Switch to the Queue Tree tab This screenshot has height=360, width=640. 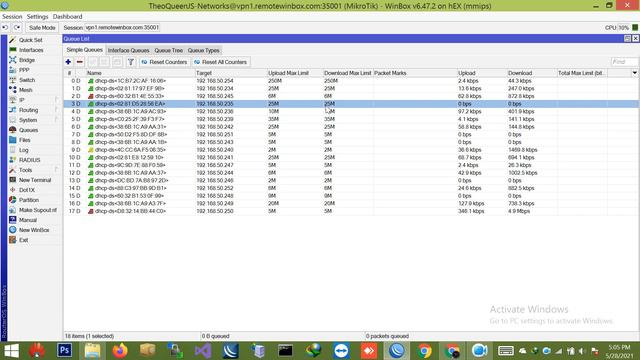tap(169, 50)
